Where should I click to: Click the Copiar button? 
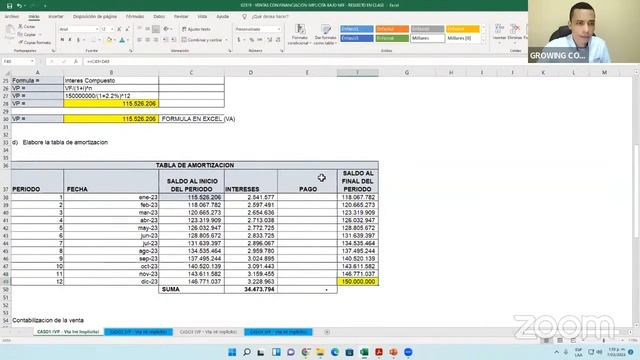28,35
